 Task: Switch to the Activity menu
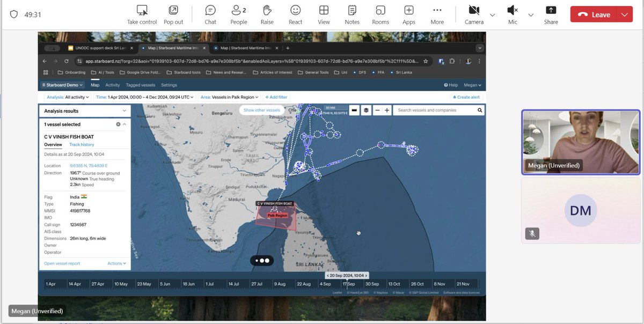click(113, 85)
